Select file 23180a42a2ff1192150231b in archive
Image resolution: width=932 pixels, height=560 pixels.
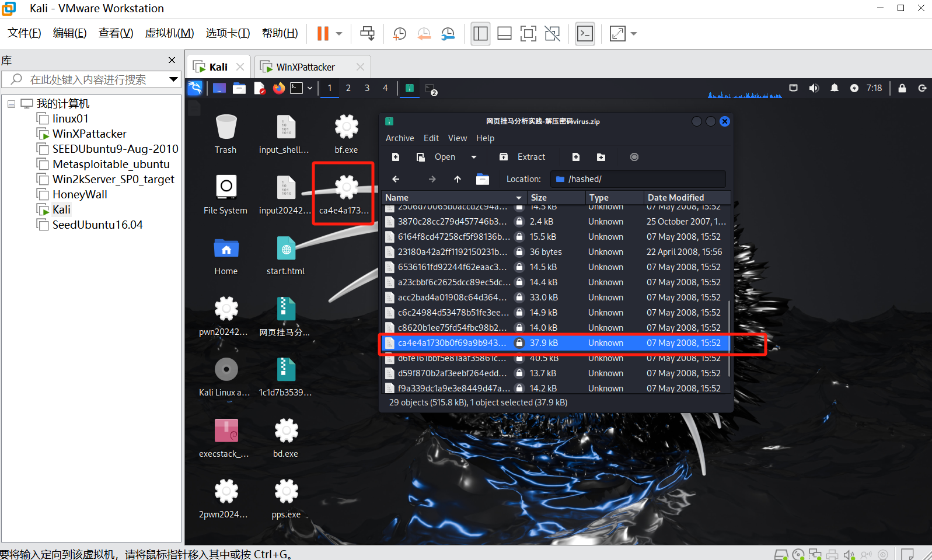(555, 252)
